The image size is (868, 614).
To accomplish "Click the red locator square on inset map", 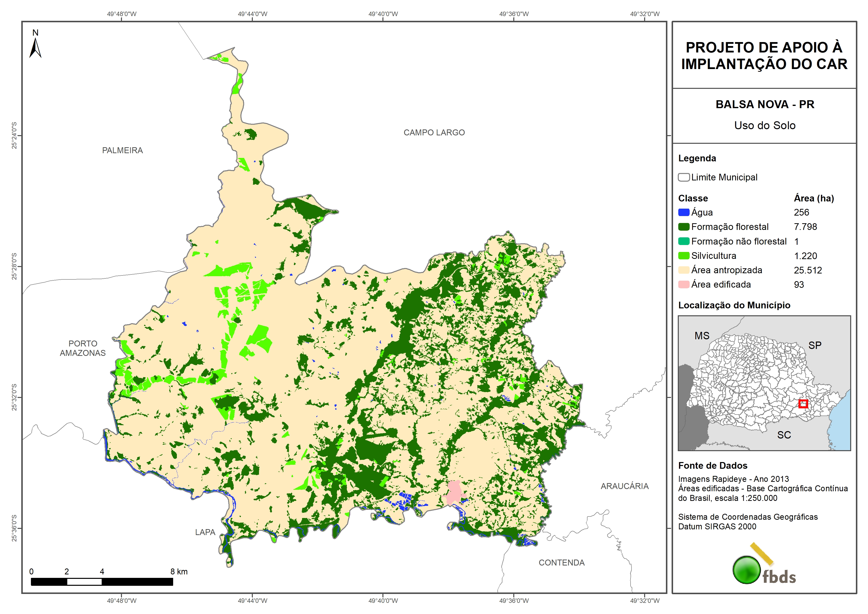I will [x=803, y=404].
